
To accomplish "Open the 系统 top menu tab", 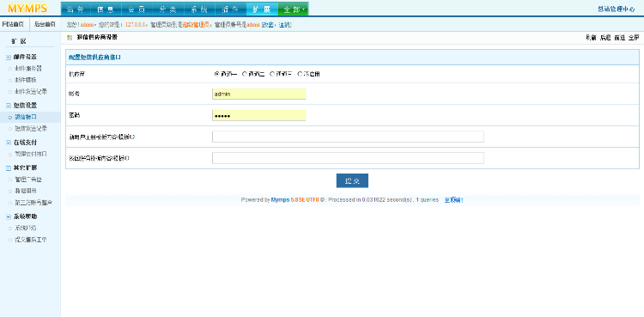I will pyautogui.click(x=199, y=9).
